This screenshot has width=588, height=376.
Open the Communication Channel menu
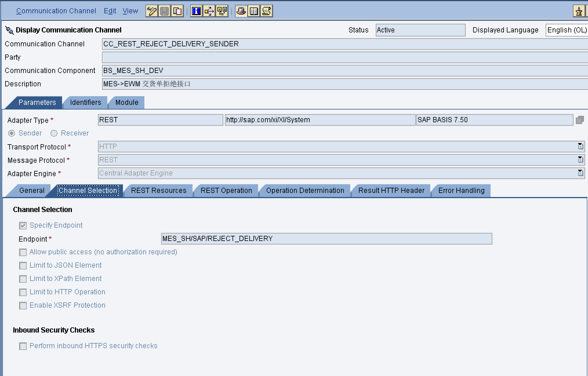click(x=56, y=11)
